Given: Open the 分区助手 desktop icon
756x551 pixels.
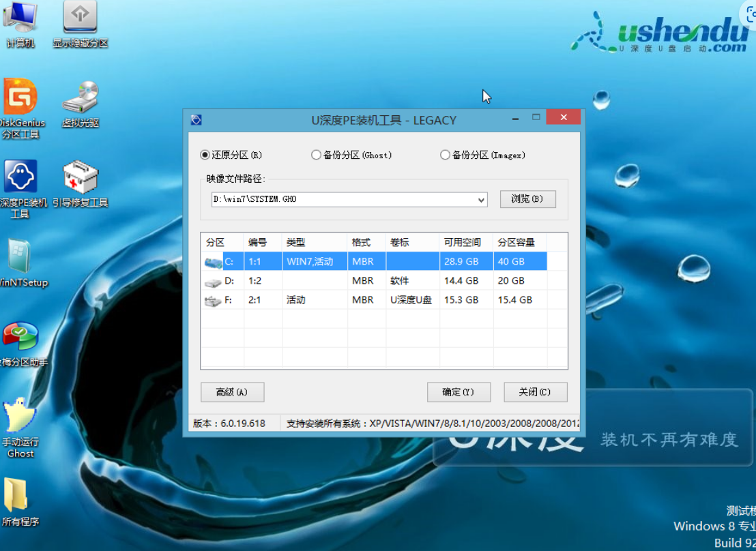Looking at the screenshot, I should click(x=21, y=344).
